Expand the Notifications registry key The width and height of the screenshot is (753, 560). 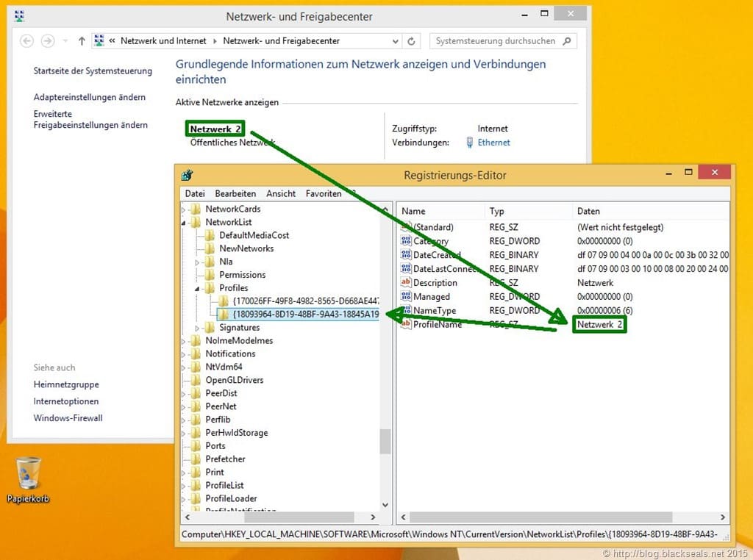[x=183, y=354]
